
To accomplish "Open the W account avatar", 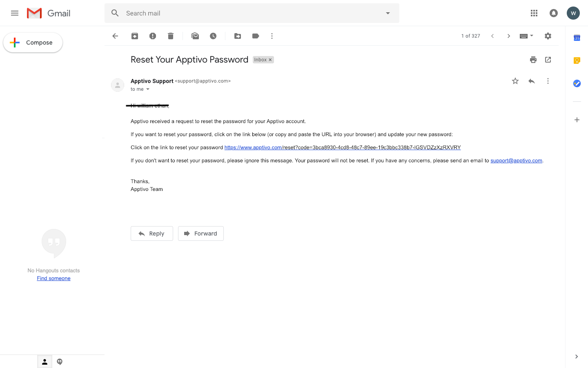I will tap(573, 13).
